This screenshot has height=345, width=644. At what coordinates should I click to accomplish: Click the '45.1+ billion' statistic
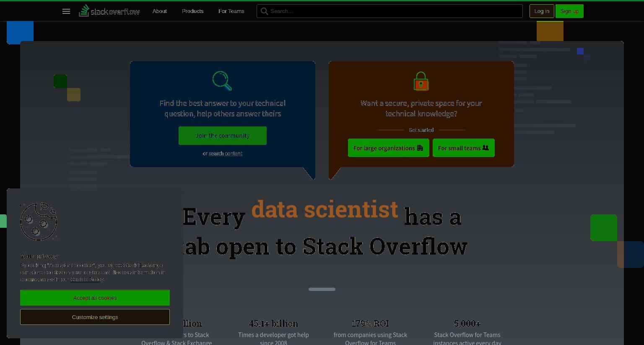click(x=273, y=324)
